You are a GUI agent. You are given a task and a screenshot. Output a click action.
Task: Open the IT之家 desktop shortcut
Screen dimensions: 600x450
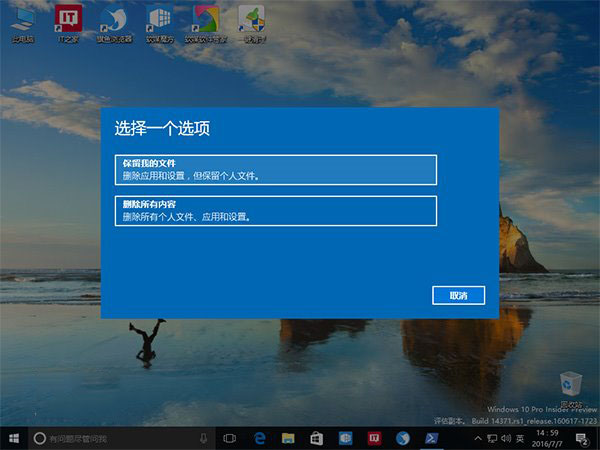pos(68,24)
